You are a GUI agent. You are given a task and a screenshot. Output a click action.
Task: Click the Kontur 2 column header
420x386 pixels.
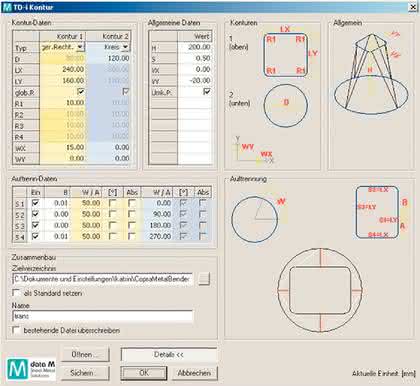(x=108, y=36)
